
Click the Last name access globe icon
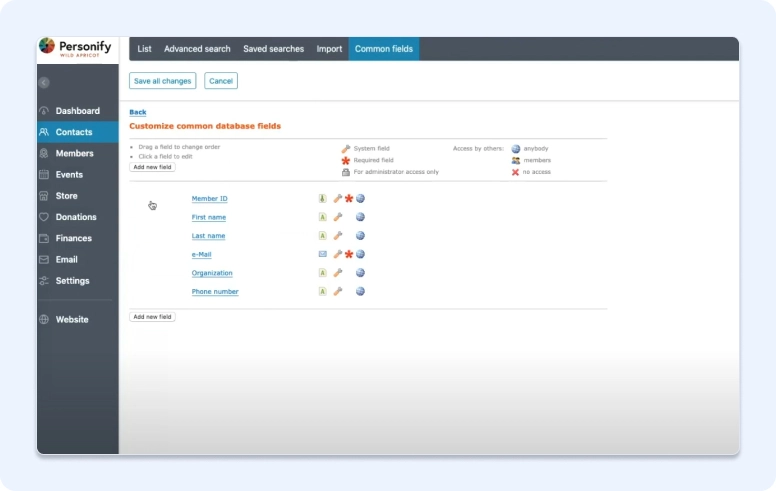pyautogui.click(x=360, y=236)
